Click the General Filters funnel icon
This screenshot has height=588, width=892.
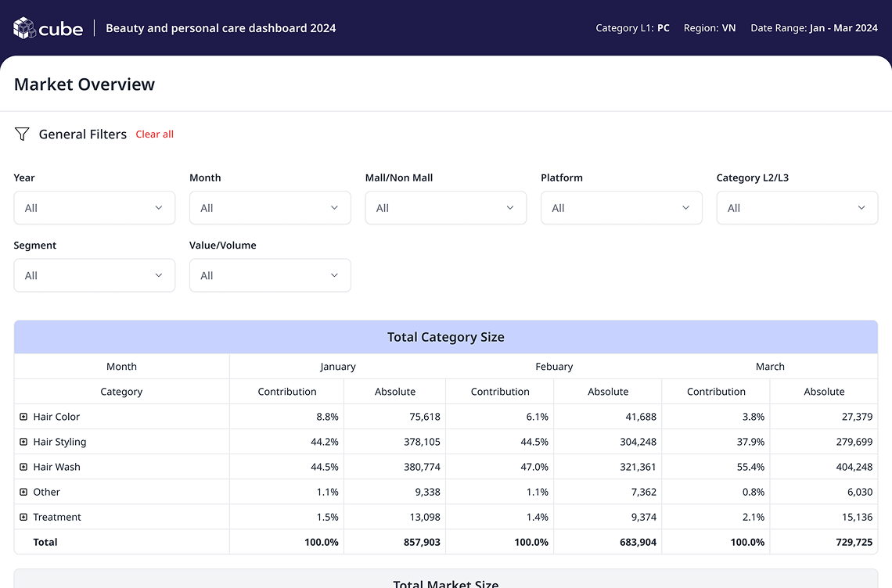pos(22,134)
